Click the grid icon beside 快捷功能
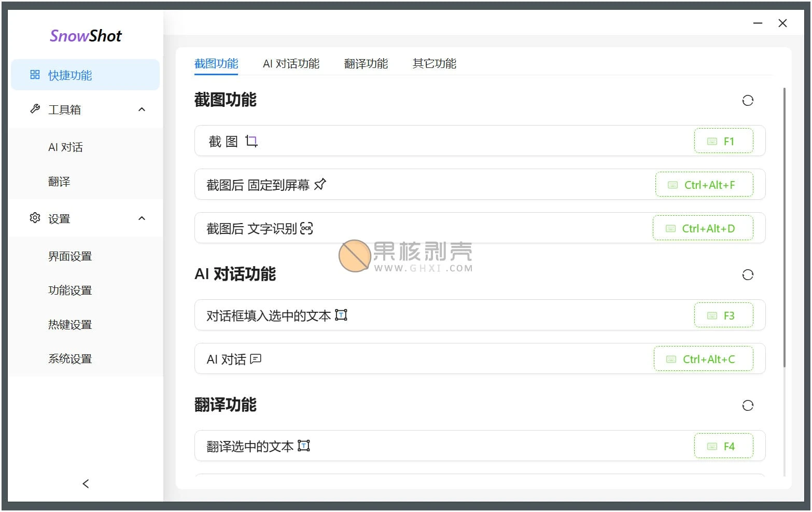 34,75
